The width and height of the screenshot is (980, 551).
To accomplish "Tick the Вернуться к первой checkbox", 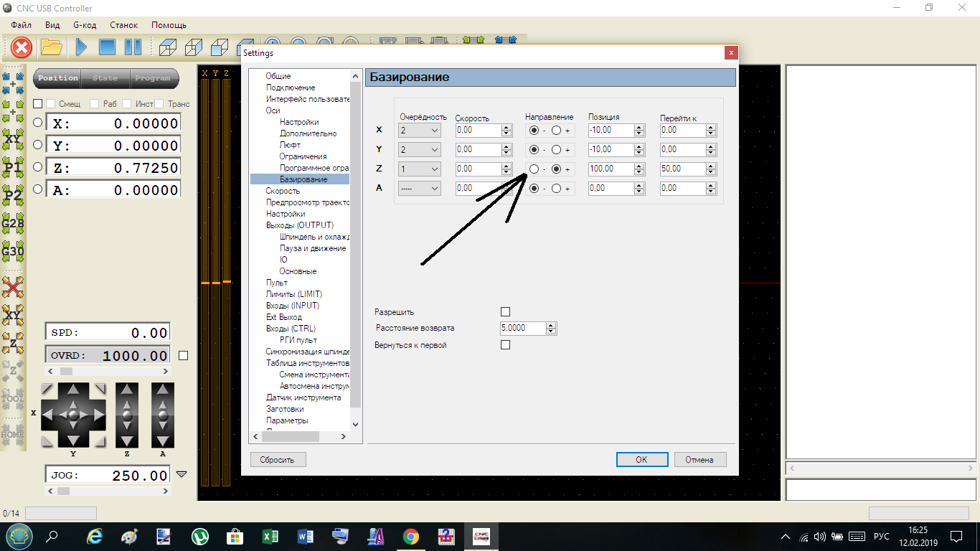I will (x=505, y=345).
